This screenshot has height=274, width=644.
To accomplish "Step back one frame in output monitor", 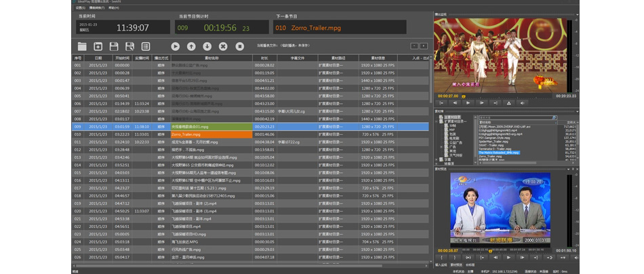I will (x=455, y=103).
